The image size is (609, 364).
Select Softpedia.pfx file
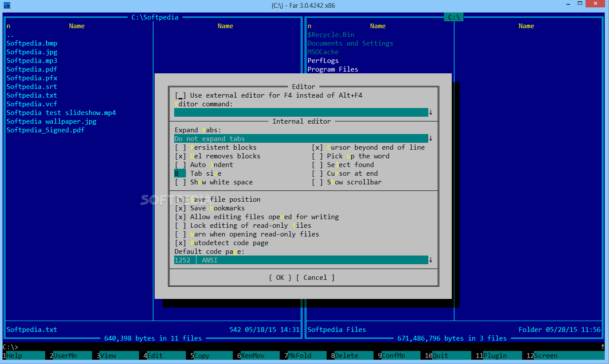pyautogui.click(x=32, y=78)
